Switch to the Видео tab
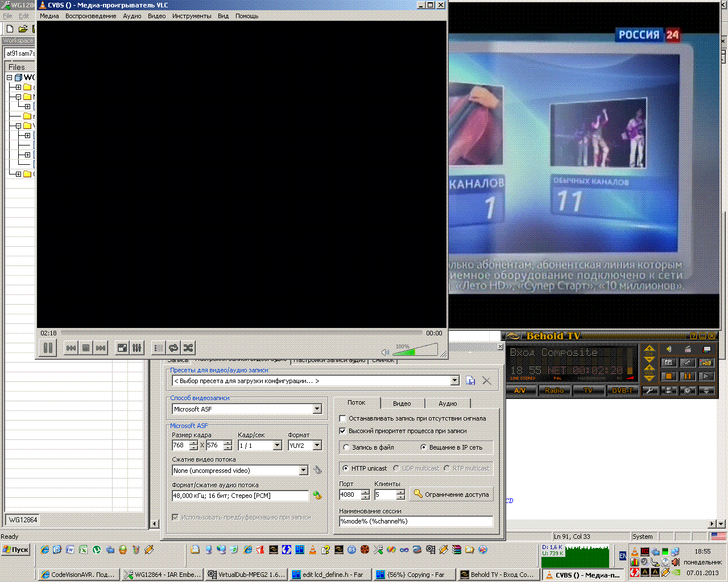Screen dimensions: 728x582 (x=402, y=404)
